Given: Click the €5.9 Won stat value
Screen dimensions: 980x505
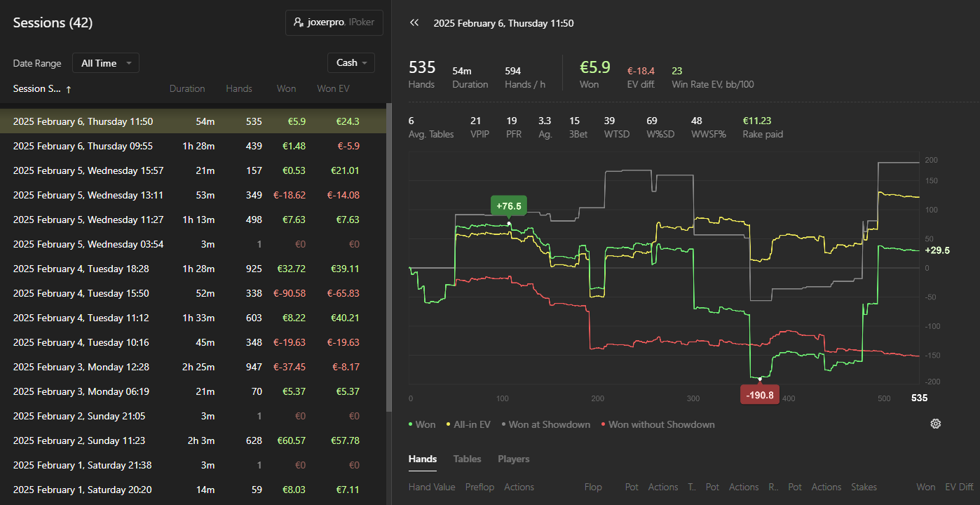Looking at the screenshot, I should pos(595,67).
